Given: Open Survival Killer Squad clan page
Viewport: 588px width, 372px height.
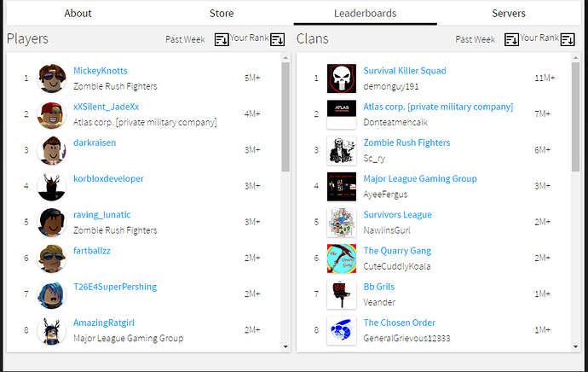Looking at the screenshot, I should click(x=405, y=71).
